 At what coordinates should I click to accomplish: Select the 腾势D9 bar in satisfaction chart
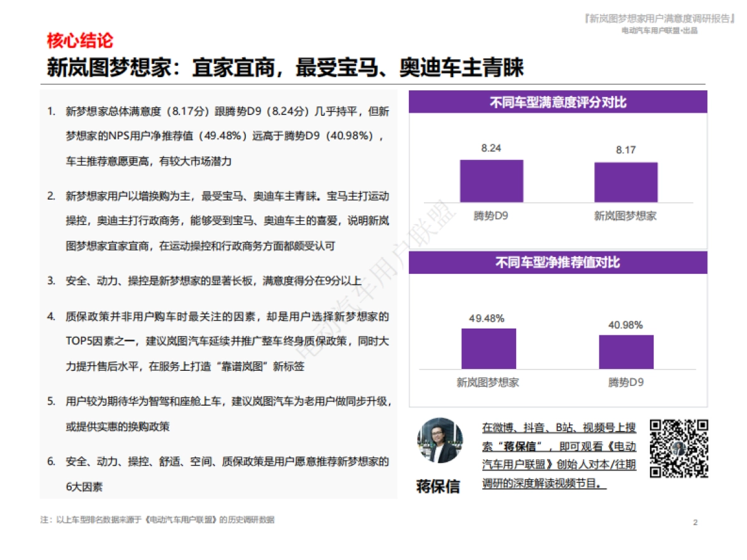(492, 182)
